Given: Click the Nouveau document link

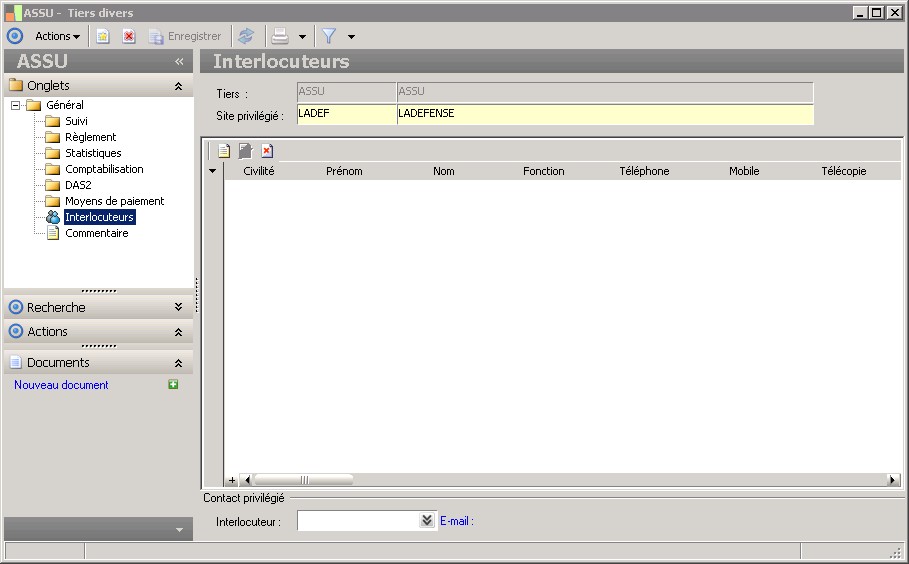Looking at the screenshot, I should (61, 385).
